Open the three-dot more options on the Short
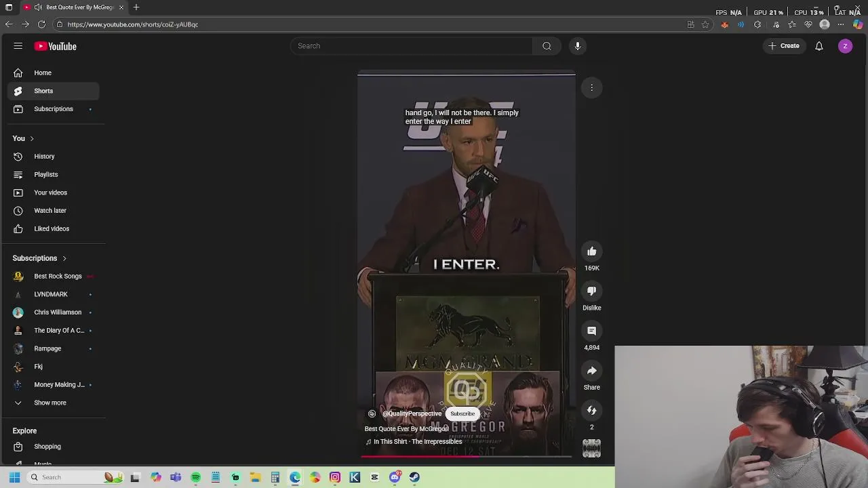868x488 pixels. coord(592,87)
